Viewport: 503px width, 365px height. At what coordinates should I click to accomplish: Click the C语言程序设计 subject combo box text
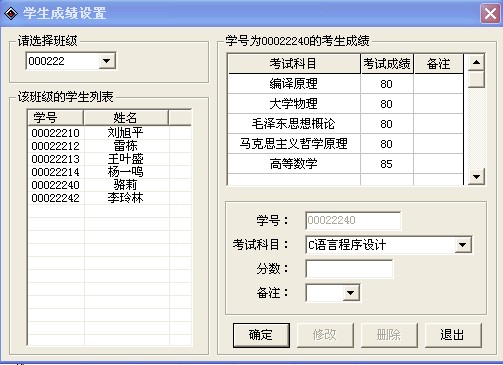tap(347, 245)
